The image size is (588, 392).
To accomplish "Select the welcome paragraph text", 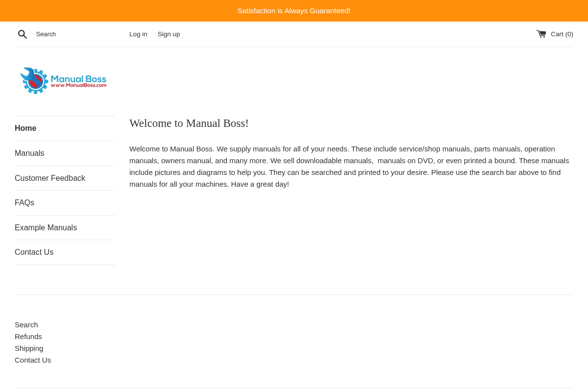I will pyautogui.click(x=349, y=166).
